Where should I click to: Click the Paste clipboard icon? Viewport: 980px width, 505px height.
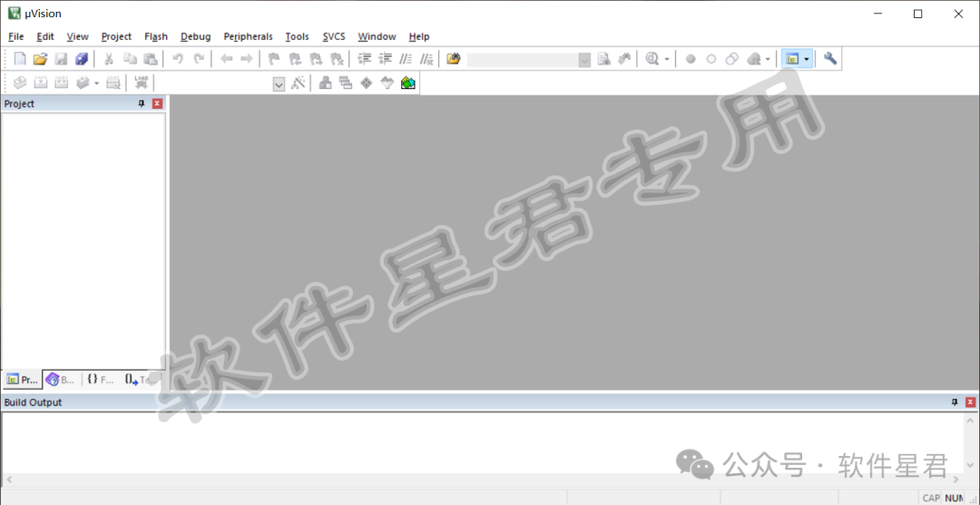150,59
